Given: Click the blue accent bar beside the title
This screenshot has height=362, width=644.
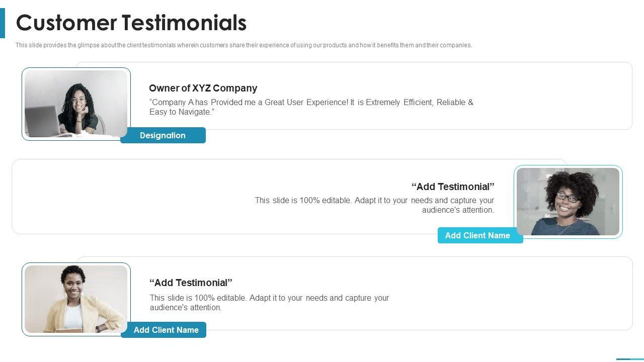Looking at the screenshot, I should click(x=3, y=23).
